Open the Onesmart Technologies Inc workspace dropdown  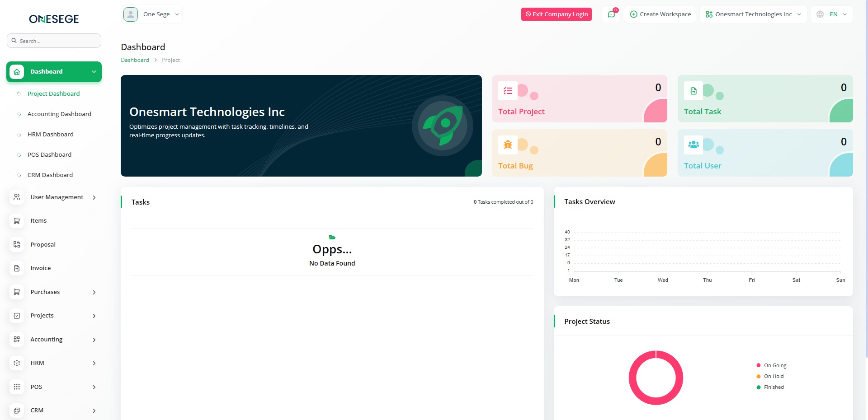pyautogui.click(x=753, y=14)
